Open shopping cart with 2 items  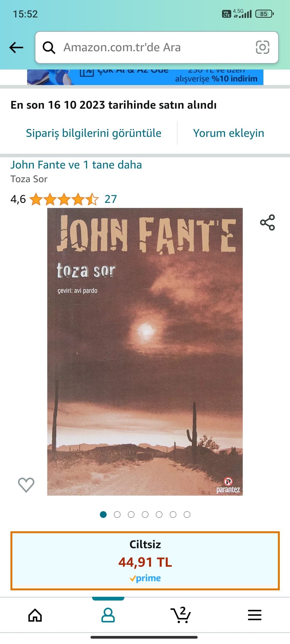point(181,615)
